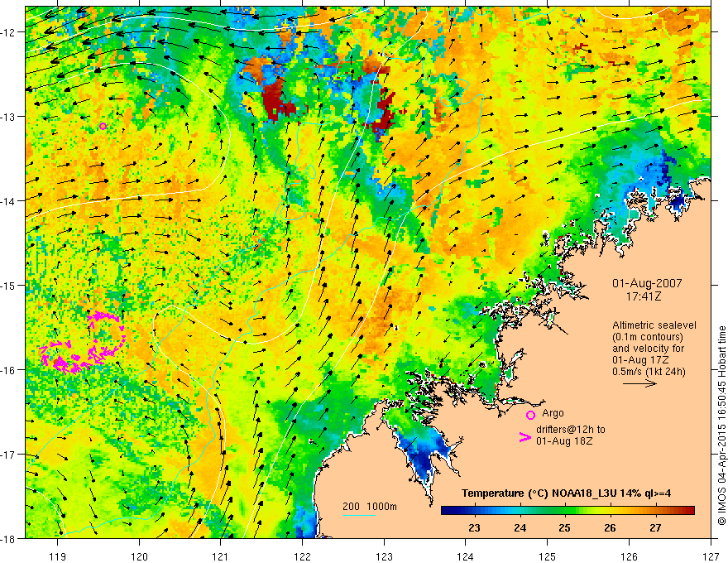Click the longitude axis label '119'

[58, 556]
